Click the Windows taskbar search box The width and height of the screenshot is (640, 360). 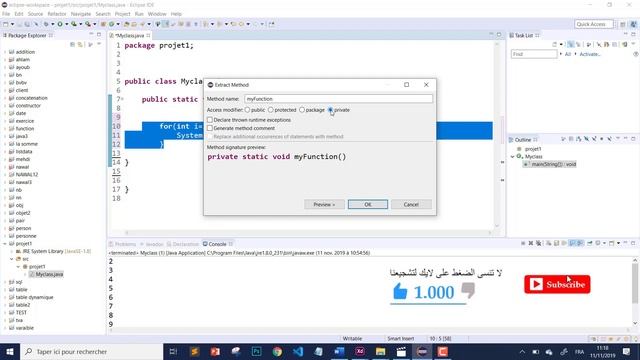[x=91, y=351]
